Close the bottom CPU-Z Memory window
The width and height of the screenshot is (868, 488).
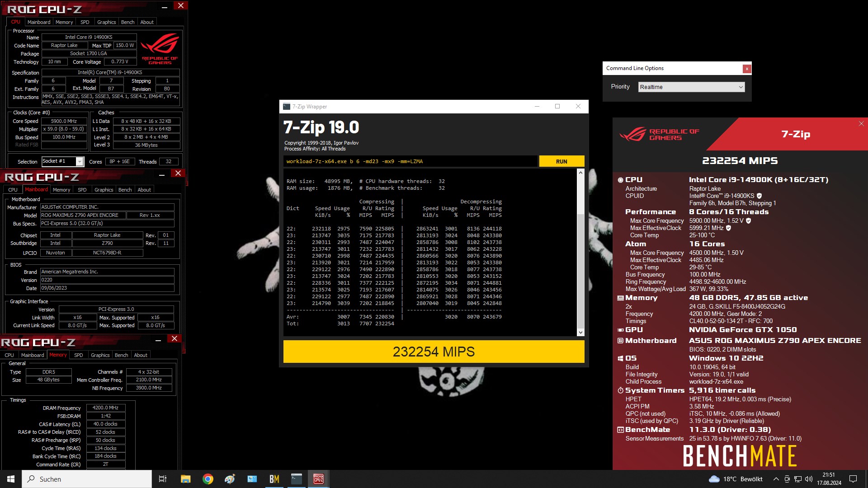point(175,339)
